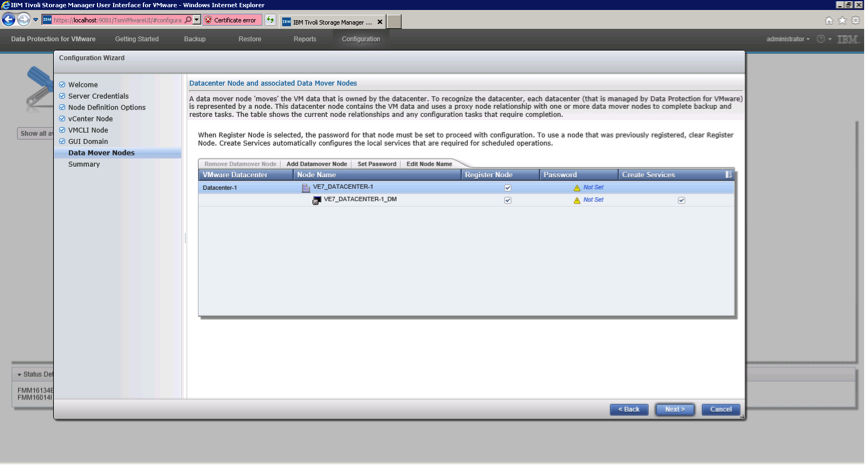865x465 pixels.
Task: Open Favorites star icon
Action: pyautogui.click(x=842, y=20)
